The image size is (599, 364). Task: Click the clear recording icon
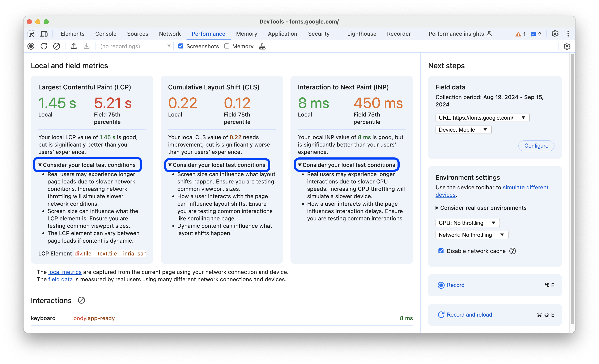point(56,46)
